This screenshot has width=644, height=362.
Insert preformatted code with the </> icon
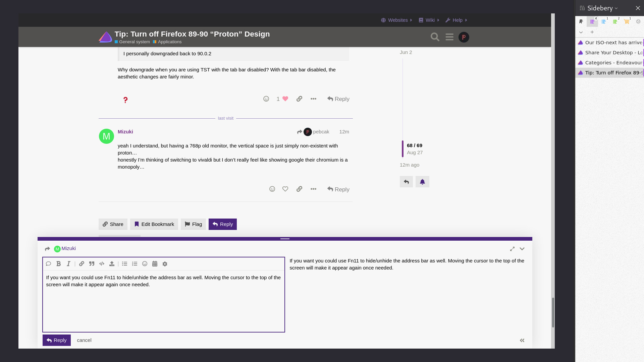102,264
